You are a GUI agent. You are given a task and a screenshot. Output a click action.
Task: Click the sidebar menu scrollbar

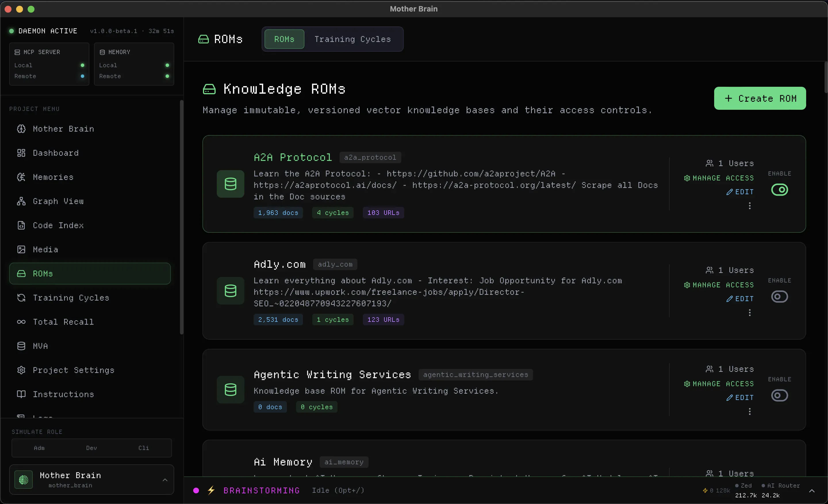click(x=182, y=217)
